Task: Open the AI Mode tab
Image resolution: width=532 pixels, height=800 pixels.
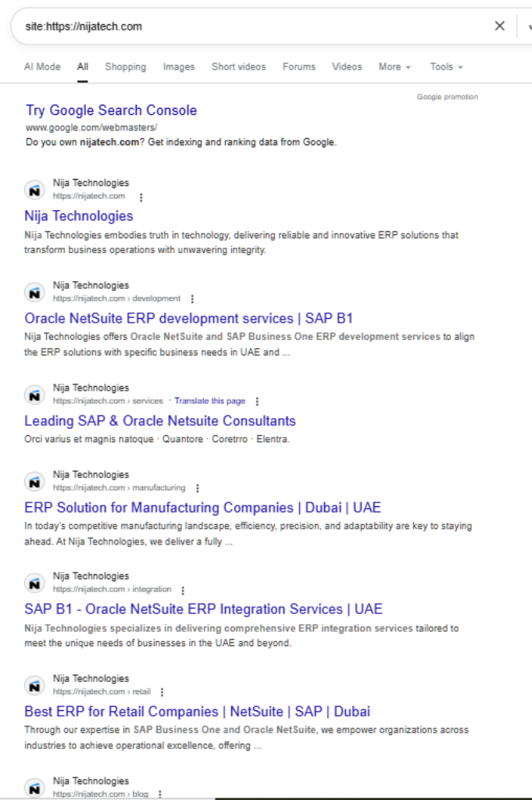Action: (x=42, y=67)
